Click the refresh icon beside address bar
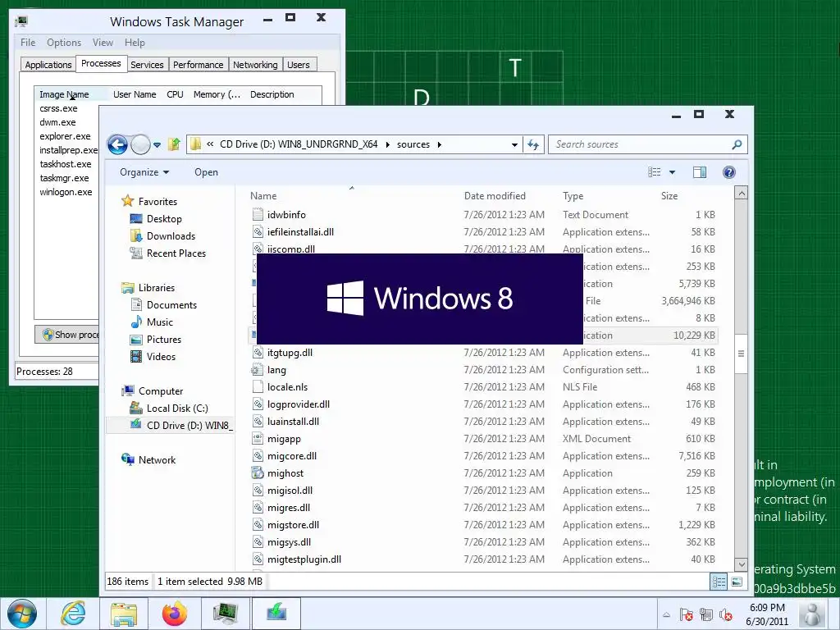Image resolution: width=840 pixels, height=630 pixels. pos(533,144)
